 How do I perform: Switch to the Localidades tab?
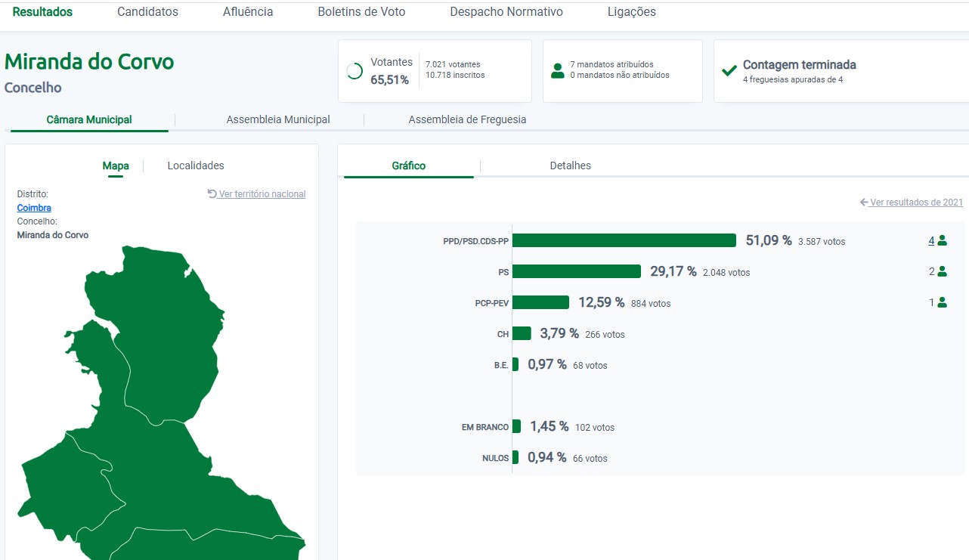196,166
